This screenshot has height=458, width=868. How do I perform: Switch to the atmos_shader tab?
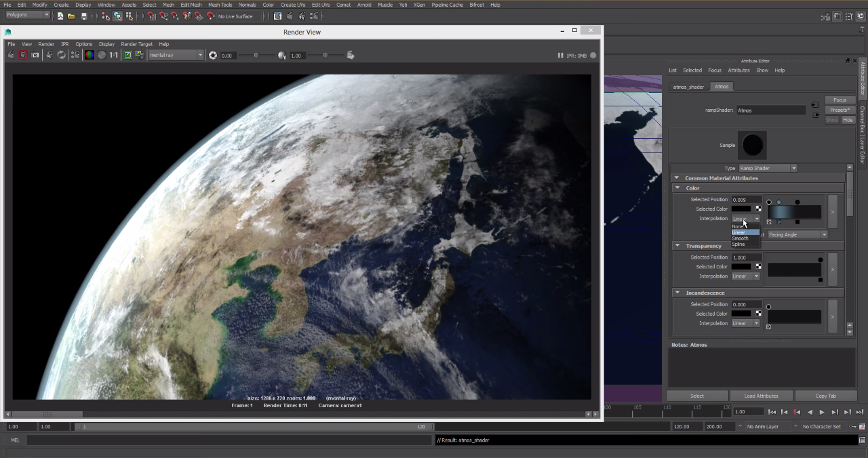tap(688, 87)
